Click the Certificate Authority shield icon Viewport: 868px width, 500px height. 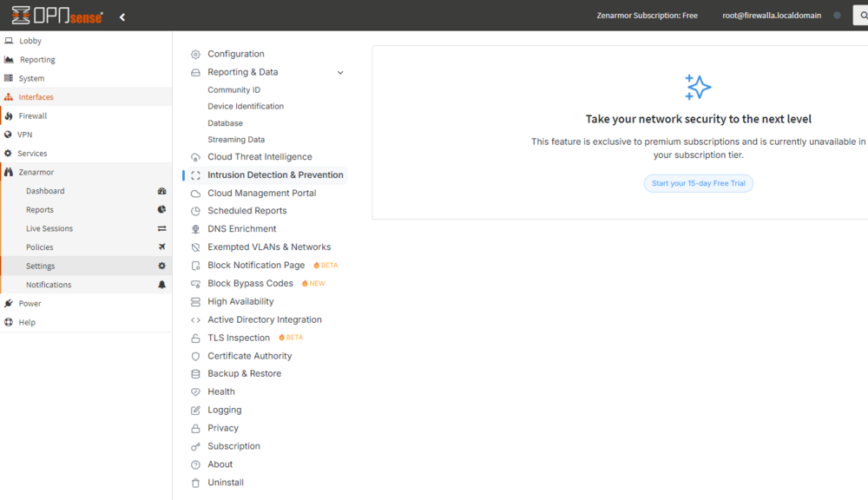195,357
